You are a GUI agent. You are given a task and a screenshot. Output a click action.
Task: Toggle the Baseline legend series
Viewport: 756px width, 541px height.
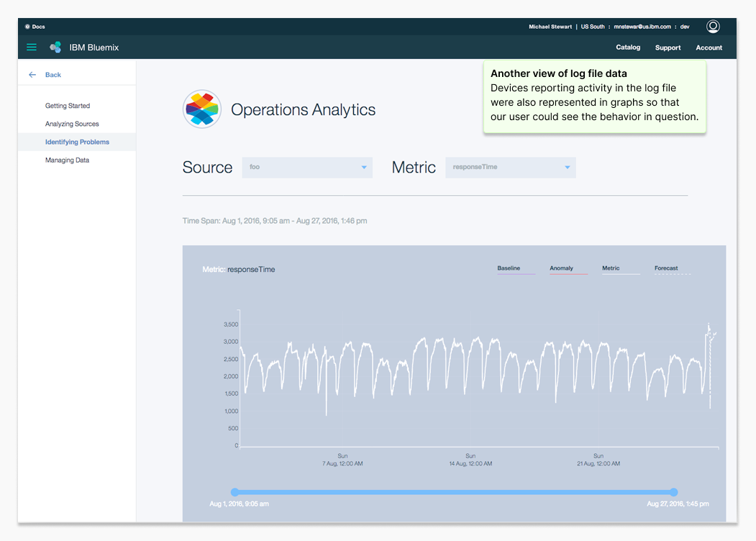pyautogui.click(x=509, y=268)
